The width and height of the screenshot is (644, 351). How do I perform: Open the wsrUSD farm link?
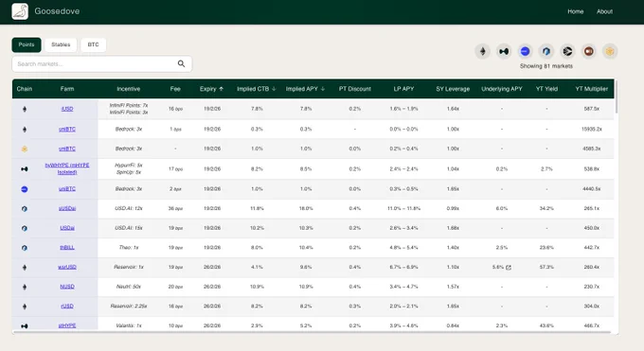coord(67,267)
